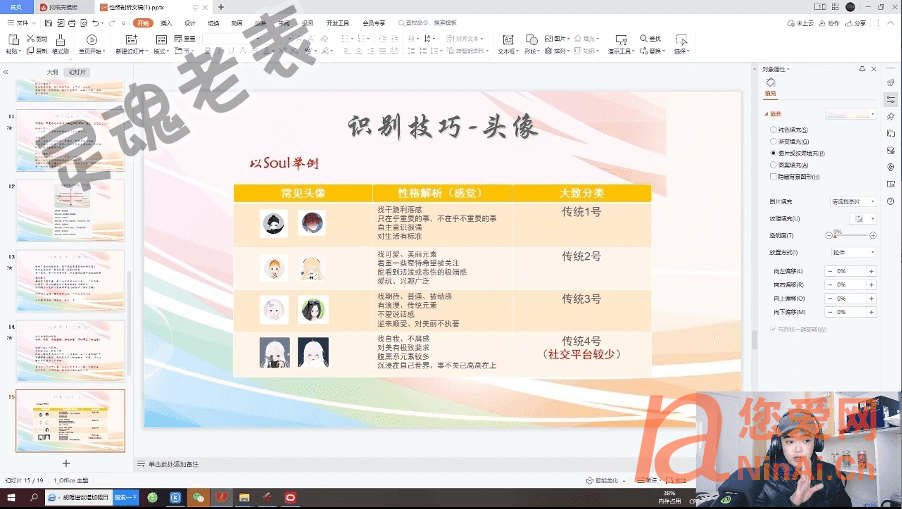This screenshot has width=902, height=509.
Task: Click the Windows Start button
Action: coord(11,497)
